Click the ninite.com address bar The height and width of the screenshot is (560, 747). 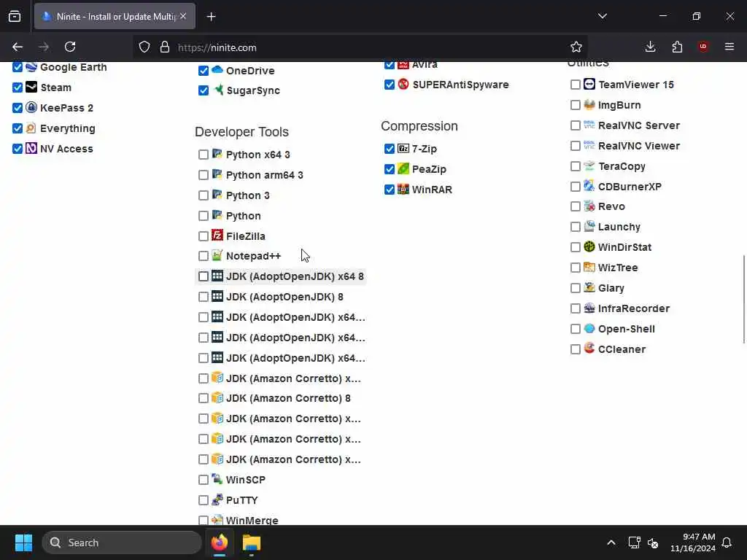click(x=362, y=47)
